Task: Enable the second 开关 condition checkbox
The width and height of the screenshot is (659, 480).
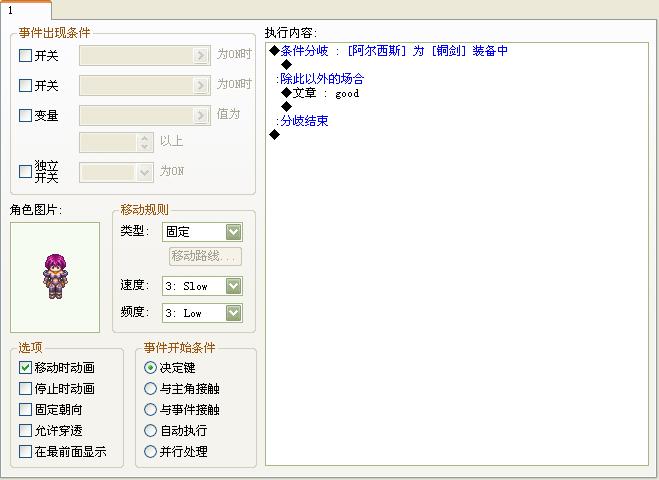Action: [x=25, y=85]
